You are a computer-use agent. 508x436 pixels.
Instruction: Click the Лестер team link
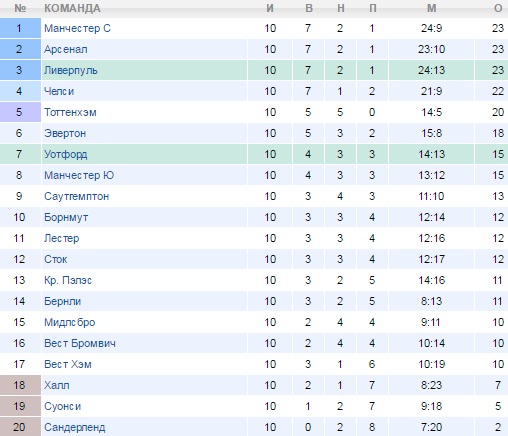point(62,238)
